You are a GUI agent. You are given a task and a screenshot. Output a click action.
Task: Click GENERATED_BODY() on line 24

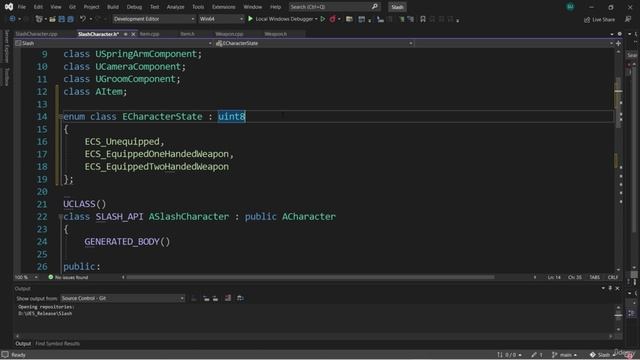click(127, 242)
